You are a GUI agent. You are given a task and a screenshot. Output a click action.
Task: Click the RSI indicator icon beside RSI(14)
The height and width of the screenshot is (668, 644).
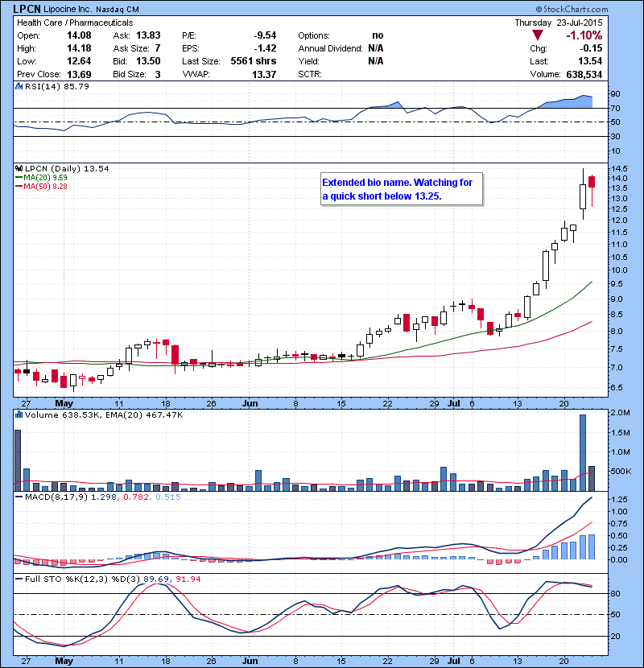[19, 86]
